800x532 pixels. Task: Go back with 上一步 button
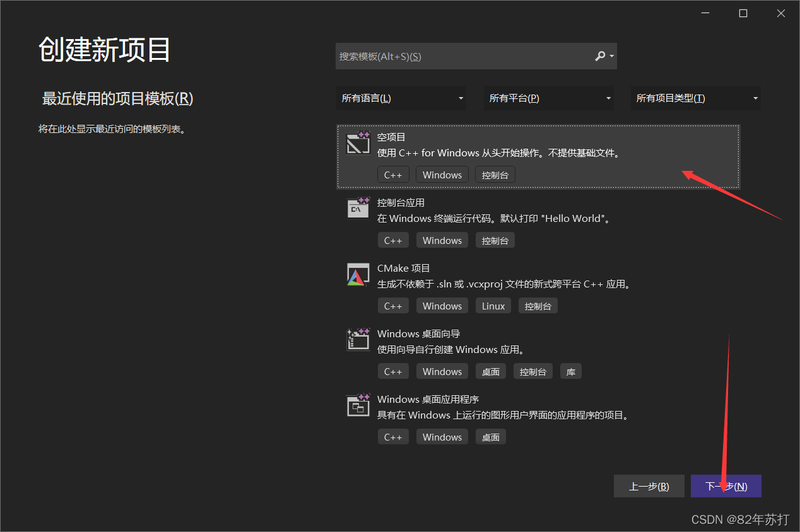point(649,486)
